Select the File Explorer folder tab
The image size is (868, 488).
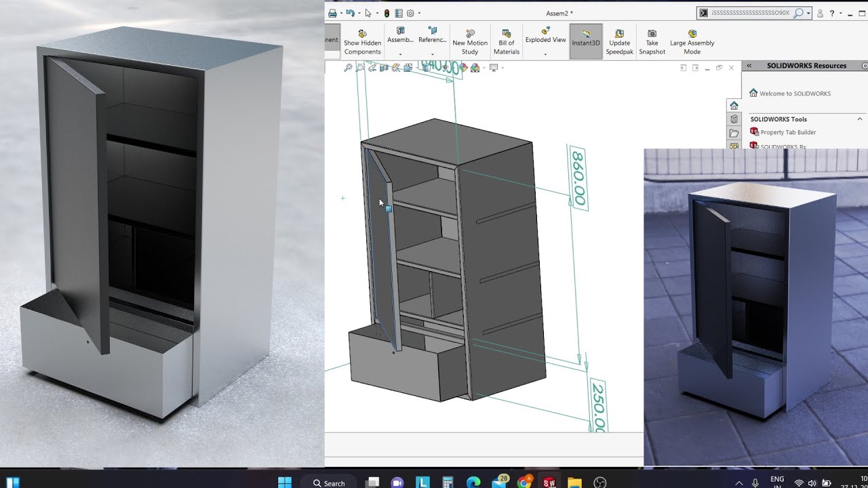[x=734, y=133]
